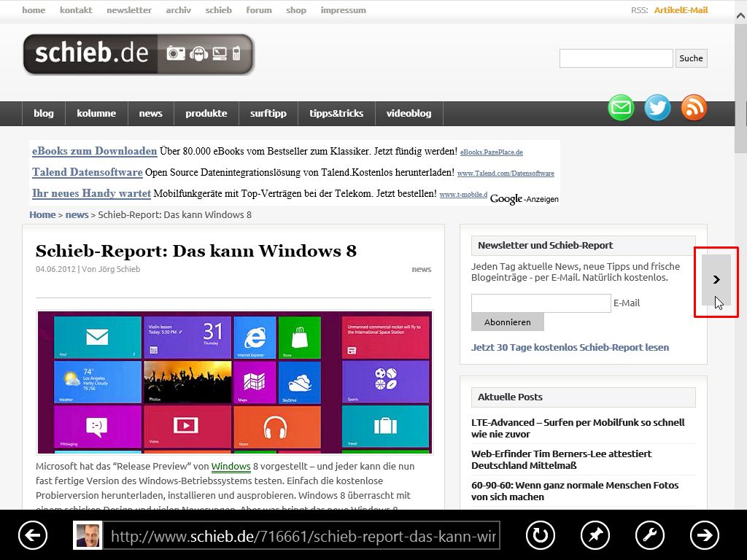Viewport: 747px width, 560px height.
Task: Open the orange RSS feed icon
Action: 694,108
